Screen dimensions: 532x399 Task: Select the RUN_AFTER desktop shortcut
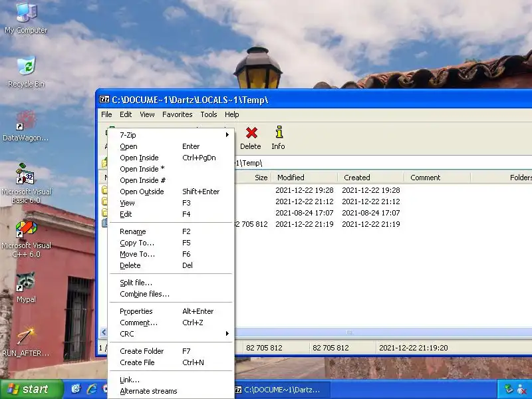pos(25,342)
